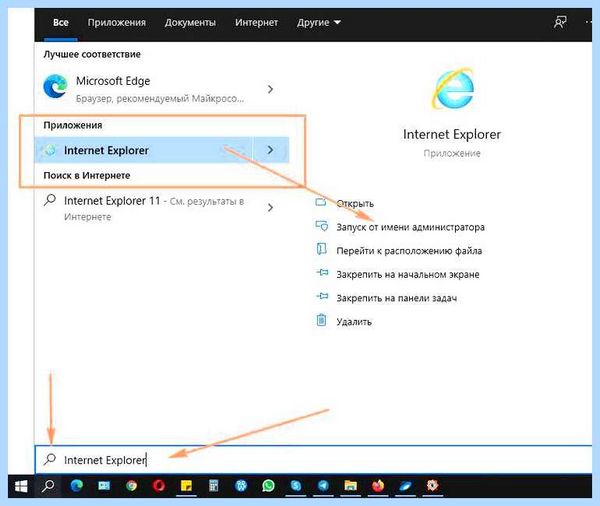The height and width of the screenshot is (506, 600).
Task: Open Telegram from the taskbar
Action: (x=323, y=486)
